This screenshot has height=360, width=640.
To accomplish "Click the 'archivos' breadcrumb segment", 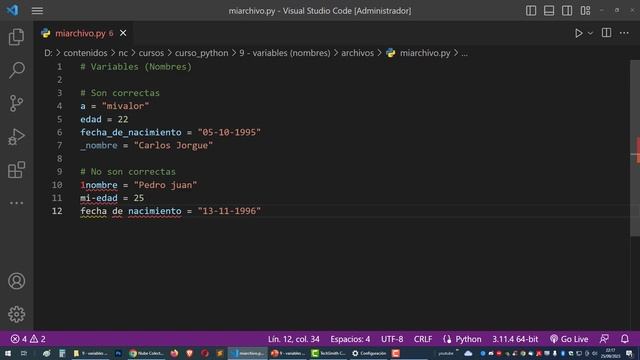I will 358,53.
